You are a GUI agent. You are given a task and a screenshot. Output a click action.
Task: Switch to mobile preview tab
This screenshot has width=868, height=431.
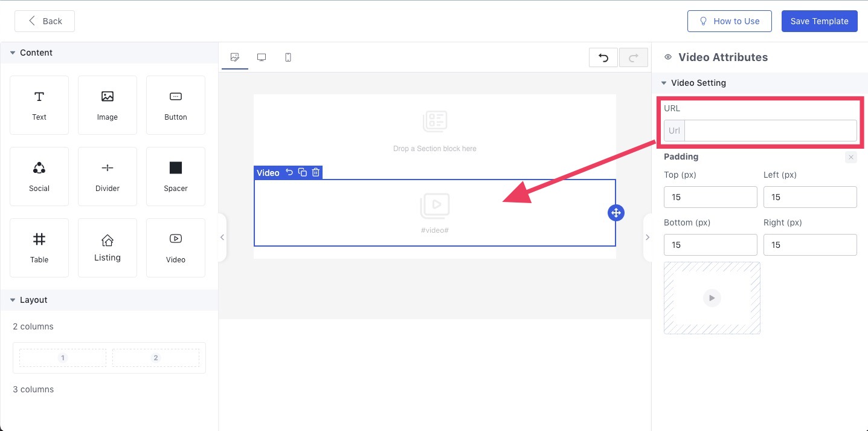click(288, 57)
